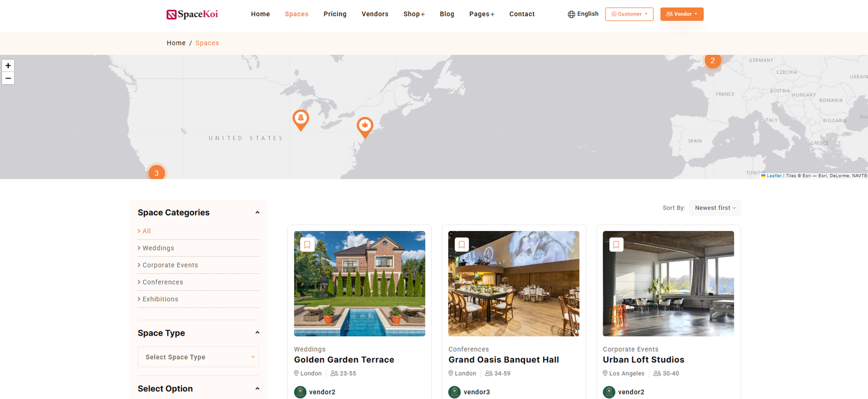Open the Pricing menu item
Image resolution: width=868 pixels, height=399 pixels.
click(335, 14)
